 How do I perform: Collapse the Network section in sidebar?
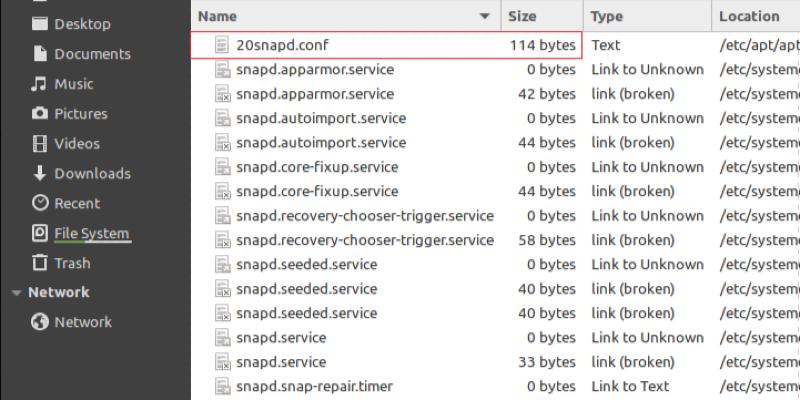16,293
